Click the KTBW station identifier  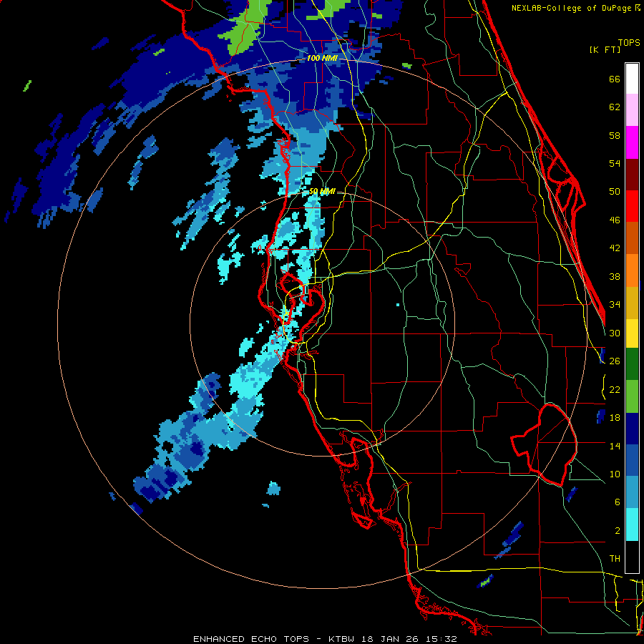[x=341, y=639]
